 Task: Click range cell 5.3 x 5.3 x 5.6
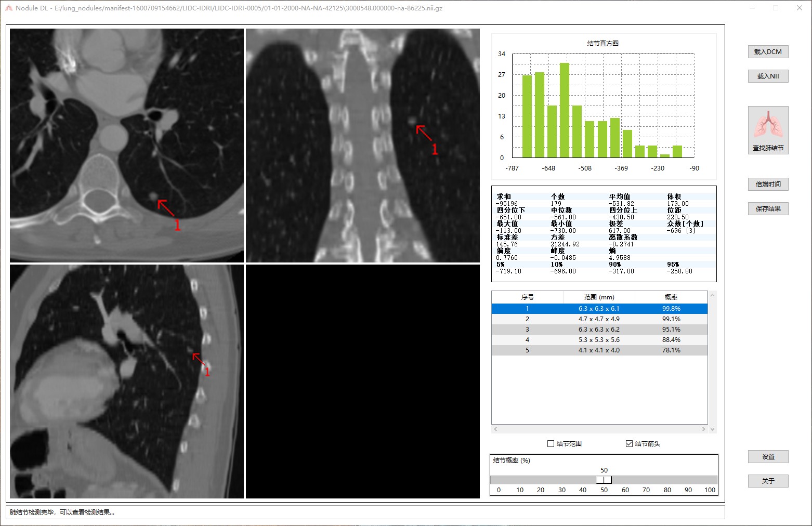click(599, 340)
